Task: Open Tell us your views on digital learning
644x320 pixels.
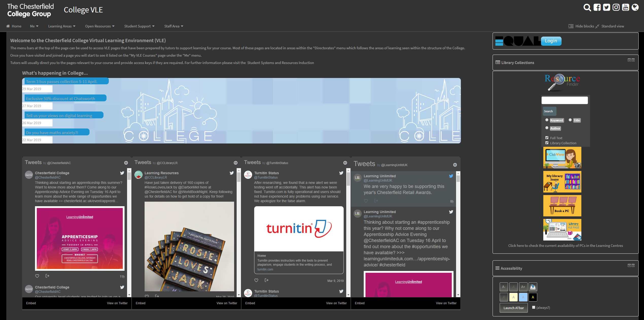Action: click(x=59, y=116)
